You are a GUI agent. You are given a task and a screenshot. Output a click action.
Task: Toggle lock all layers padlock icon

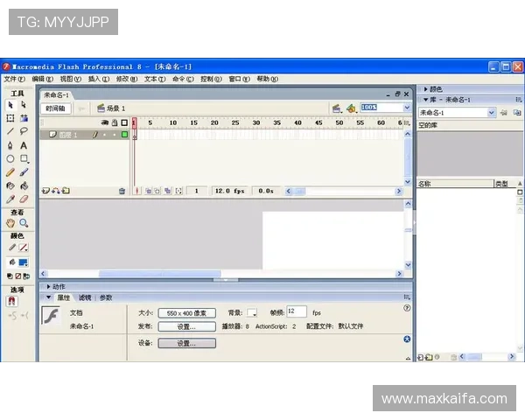(115, 122)
